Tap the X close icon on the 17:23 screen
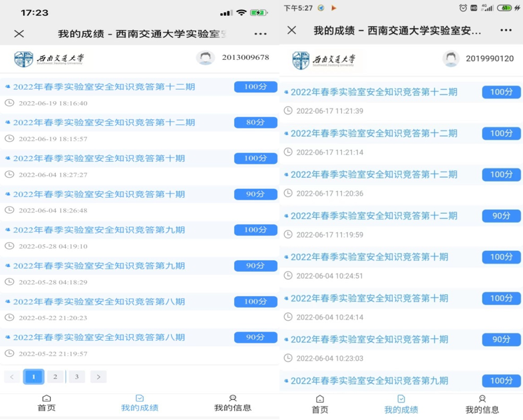The height and width of the screenshot is (420, 523). point(19,34)
